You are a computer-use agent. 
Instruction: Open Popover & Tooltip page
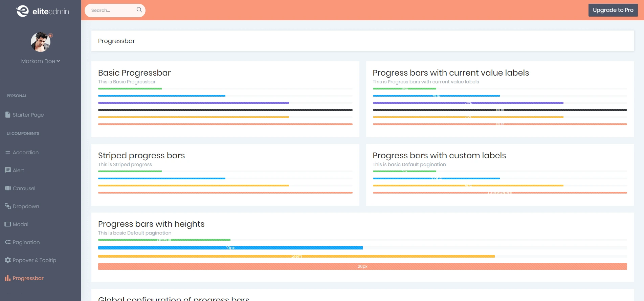click(x=35, y=260)
